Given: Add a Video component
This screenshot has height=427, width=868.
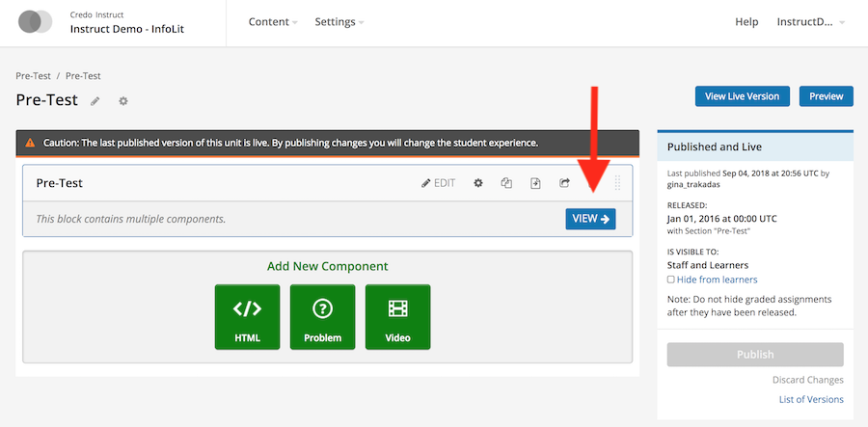Looking at the screenshot, I should coord(398,317).
